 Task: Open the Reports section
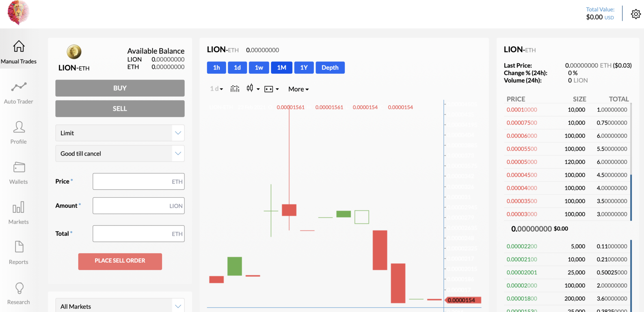point(19,252)
